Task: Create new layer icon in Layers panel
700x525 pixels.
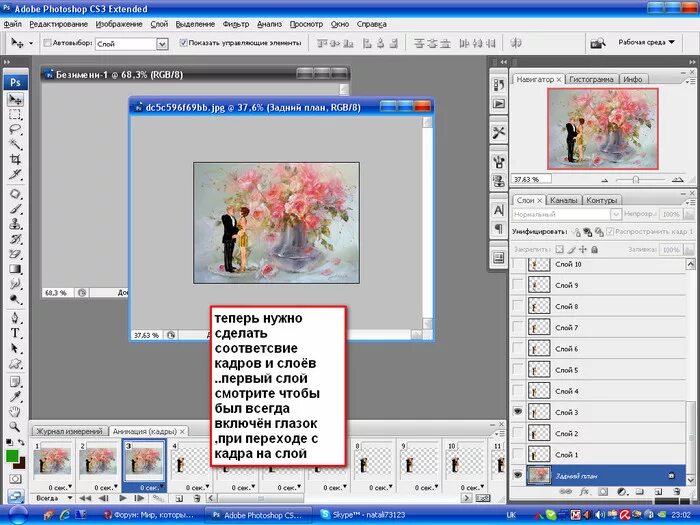Action: tap(658, 492)
